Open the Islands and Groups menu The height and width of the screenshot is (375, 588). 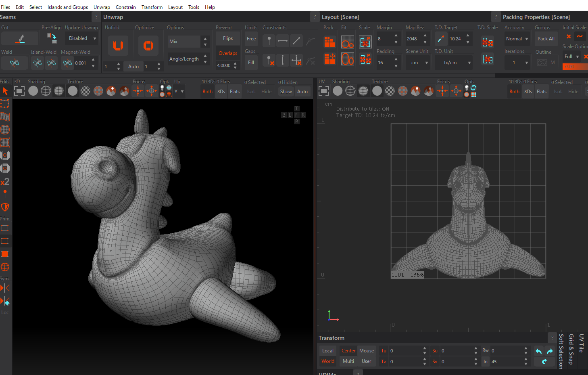pos(68,7)
